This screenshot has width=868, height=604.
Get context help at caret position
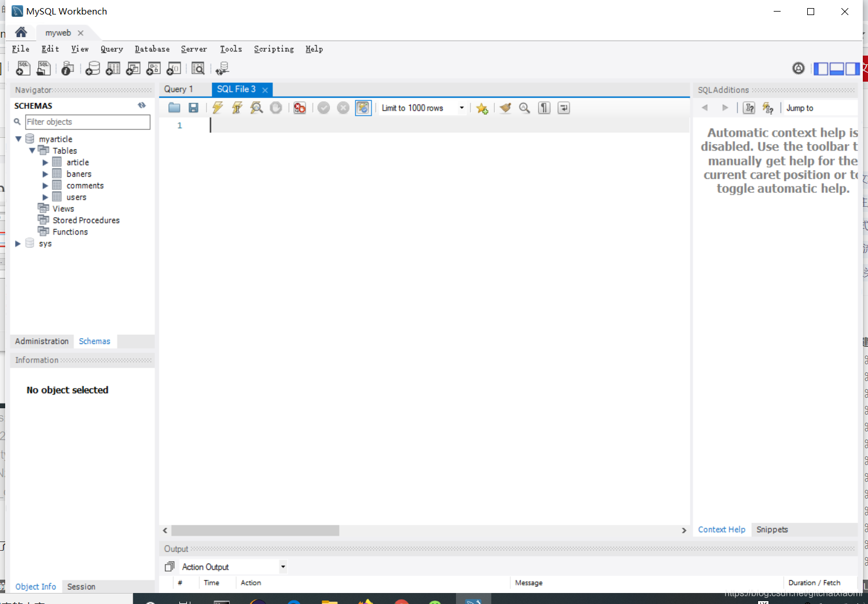[x=749, y=108]
